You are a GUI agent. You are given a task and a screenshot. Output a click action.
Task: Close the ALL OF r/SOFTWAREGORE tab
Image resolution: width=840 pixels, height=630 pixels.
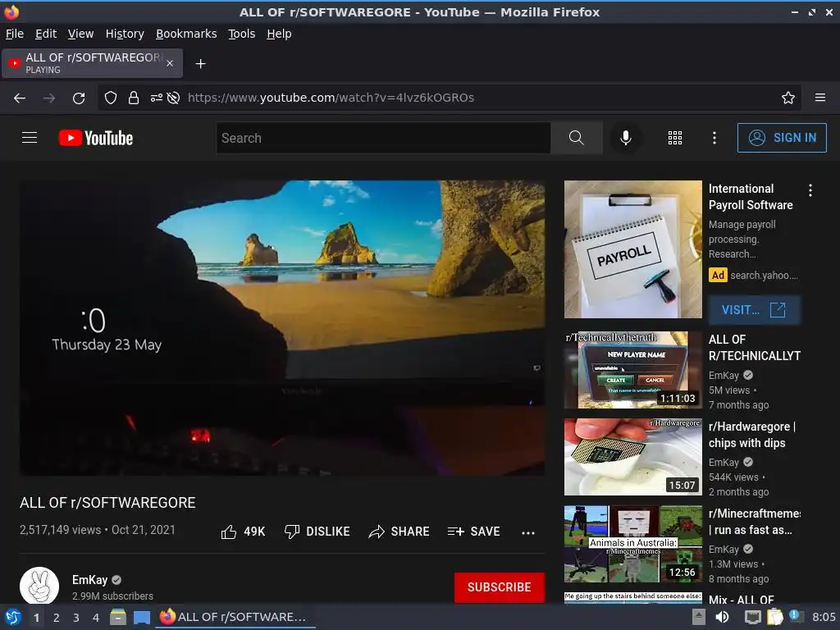(170, 63)
